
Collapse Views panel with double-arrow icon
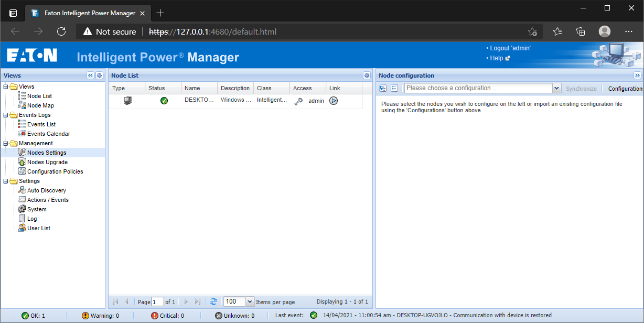click(x=90, y=76)
